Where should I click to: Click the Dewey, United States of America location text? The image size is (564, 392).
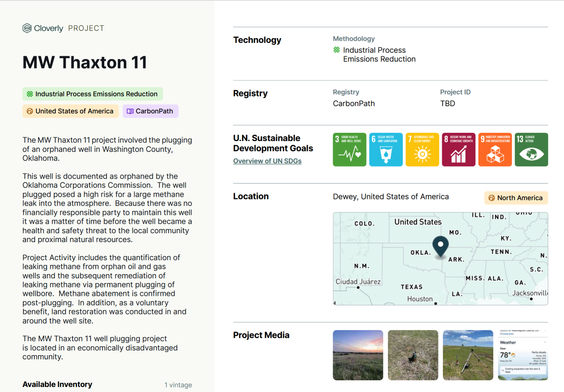(391, 197)
